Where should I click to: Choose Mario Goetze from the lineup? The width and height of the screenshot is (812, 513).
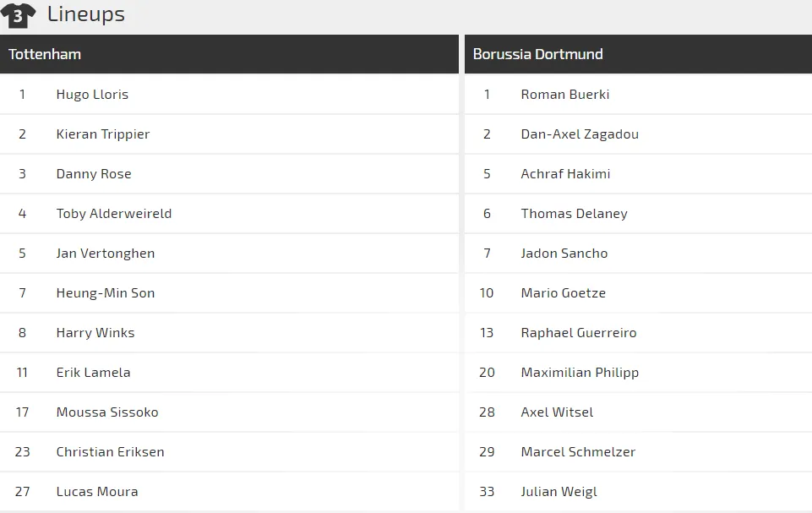pos(563,293)
